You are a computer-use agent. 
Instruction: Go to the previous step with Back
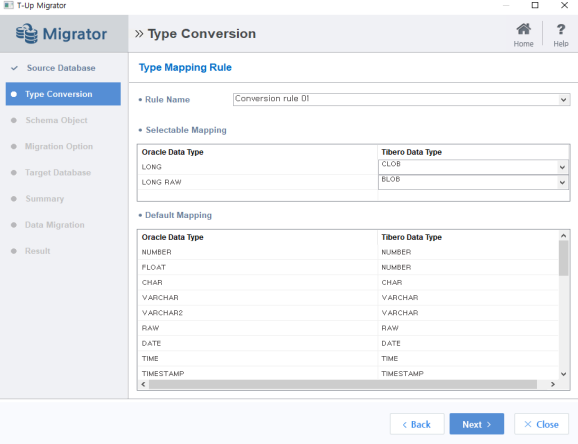coord(417,424)
